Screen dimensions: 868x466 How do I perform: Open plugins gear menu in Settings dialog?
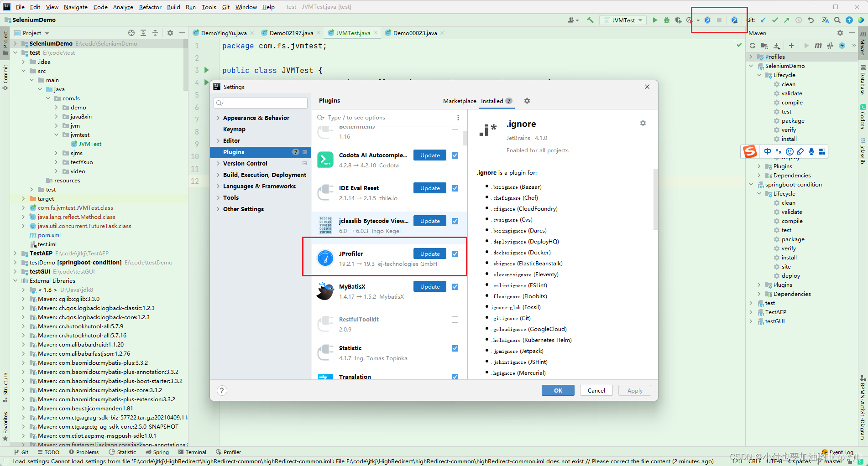tap(527, 101)
